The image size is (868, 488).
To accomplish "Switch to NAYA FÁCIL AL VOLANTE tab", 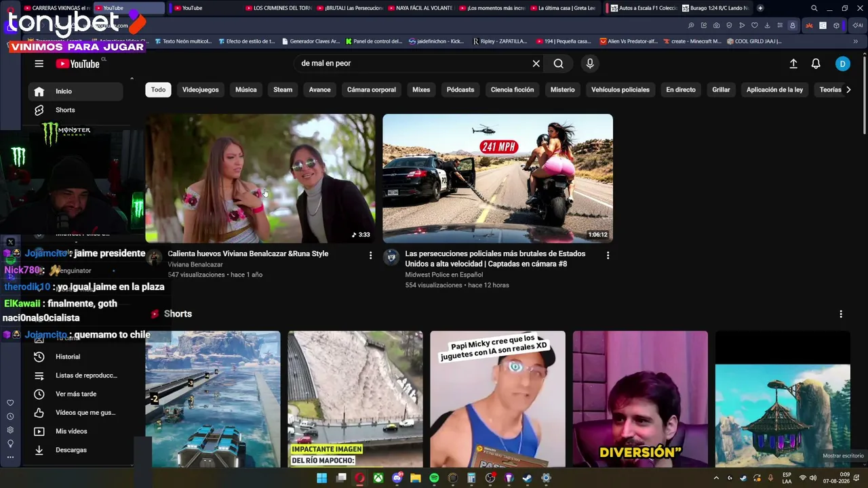I will click(420, 8).
